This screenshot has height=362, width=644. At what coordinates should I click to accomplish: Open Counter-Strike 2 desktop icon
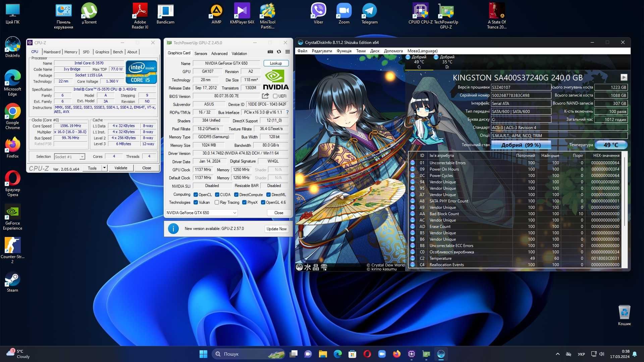coord(12,251)
